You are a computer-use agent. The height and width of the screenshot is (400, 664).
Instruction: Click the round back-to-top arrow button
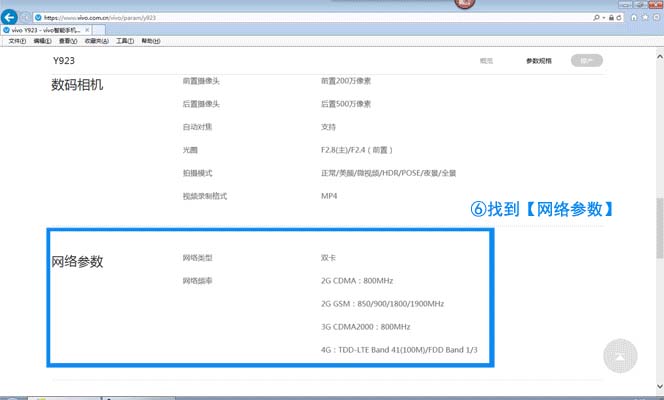(x=620, y=356)
